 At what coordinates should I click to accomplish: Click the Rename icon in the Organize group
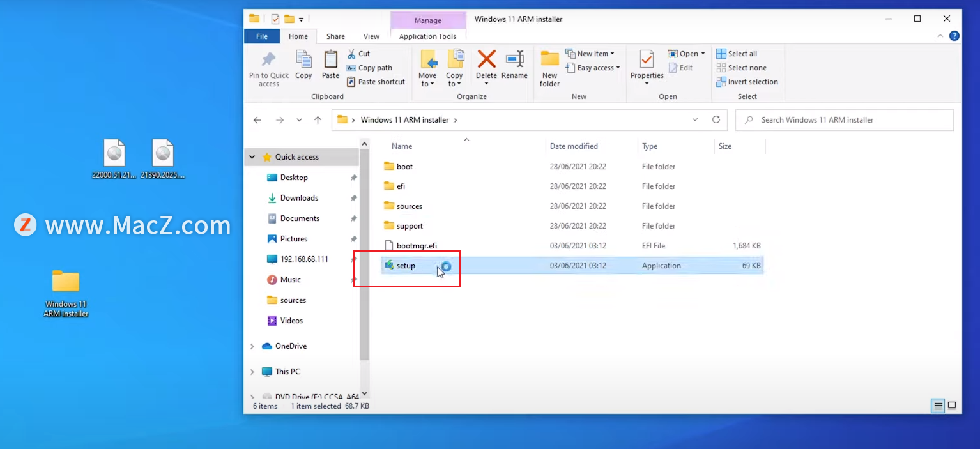[x=514, y=59]
